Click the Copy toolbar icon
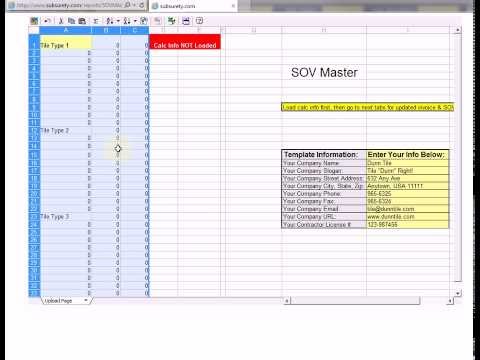Screen dimensions: 480x360 tap(71, 21)
